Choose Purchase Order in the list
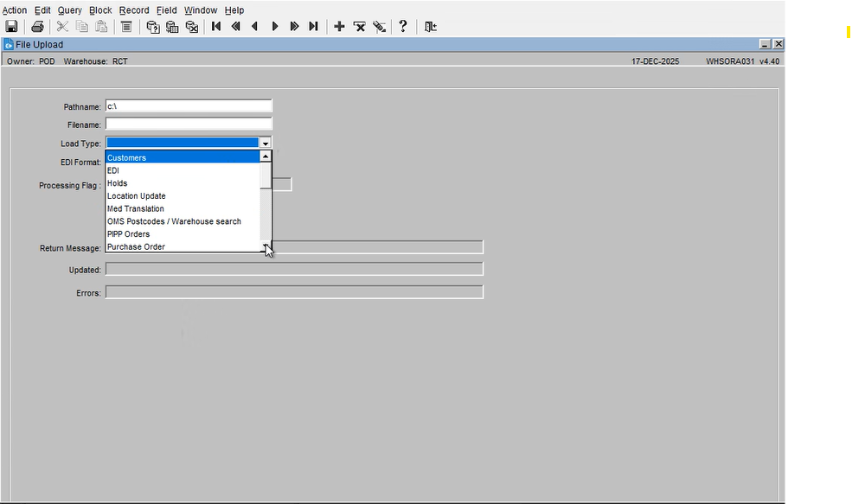 (136, 247)
